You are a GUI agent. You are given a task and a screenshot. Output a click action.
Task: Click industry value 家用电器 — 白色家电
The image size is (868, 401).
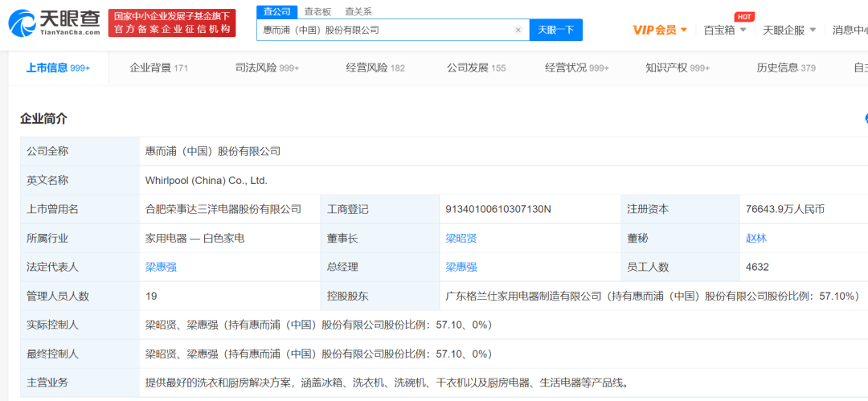coord(194,238)
